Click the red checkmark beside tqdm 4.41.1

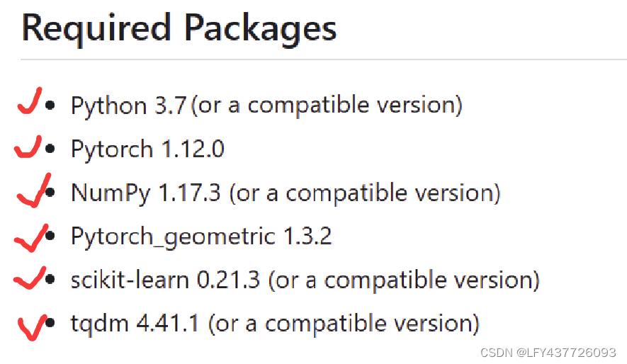32,327
